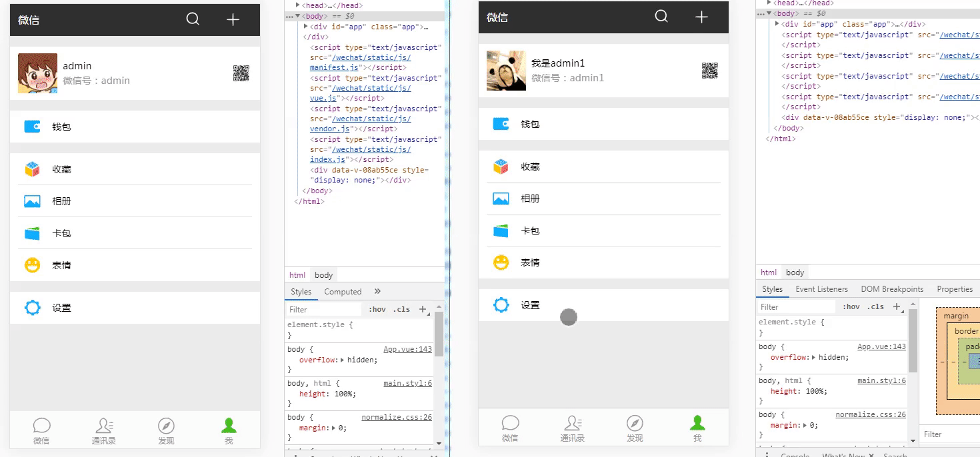This screenshot has width=980, height=457.
Task: Expand div#app node in right DevTools
Action: pos(777,24)
